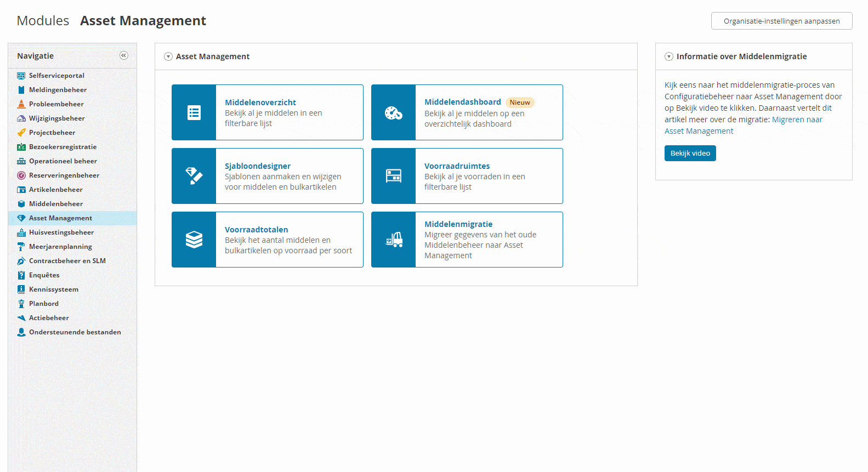Click the Bekijk video button
The width and height of the screenshot is (868, 472).
coord(690,153)
